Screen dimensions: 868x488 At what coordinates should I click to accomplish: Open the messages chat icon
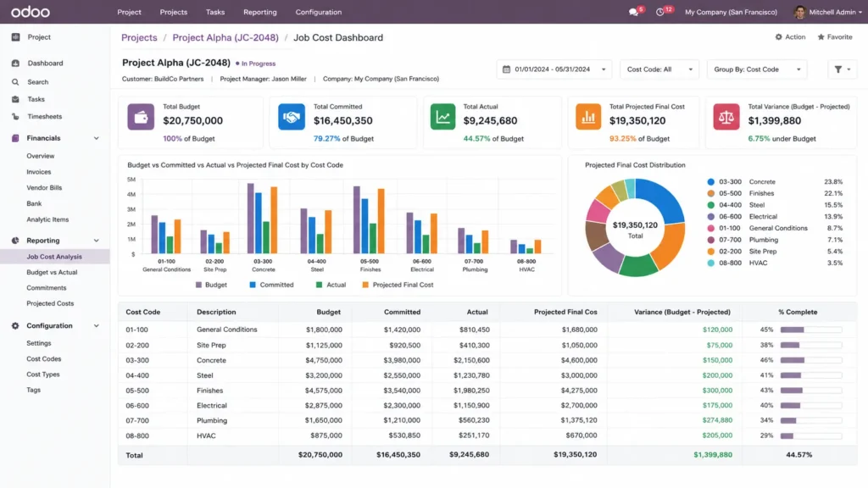click(633, 12)
